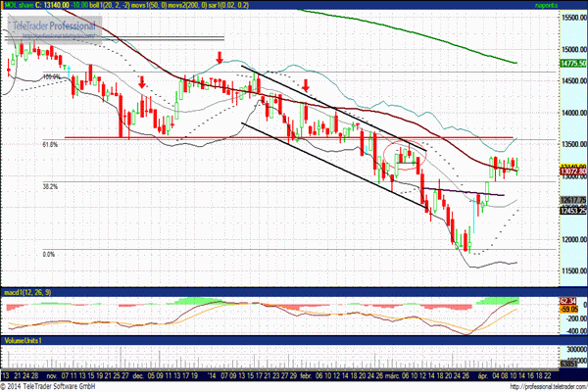Open the professional.teletrader.com link at bottom
The width and height of the screenshot is (588, 392).
tap(549, 387)
